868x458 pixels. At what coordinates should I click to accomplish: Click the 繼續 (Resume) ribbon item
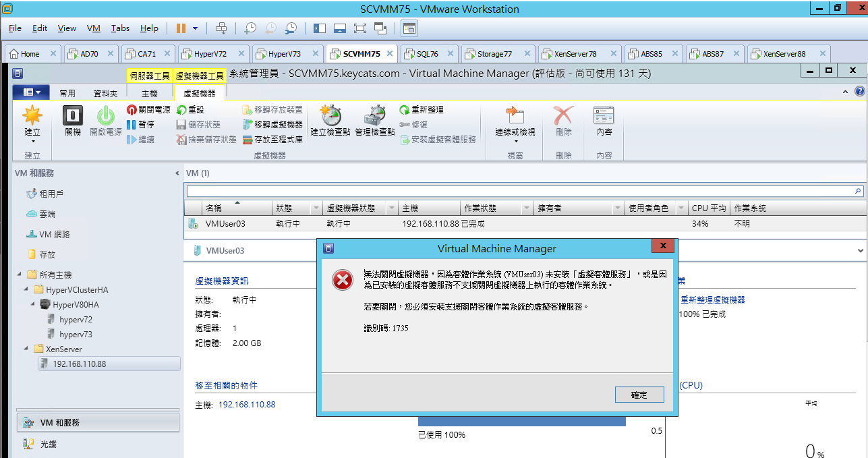[141, 139]
